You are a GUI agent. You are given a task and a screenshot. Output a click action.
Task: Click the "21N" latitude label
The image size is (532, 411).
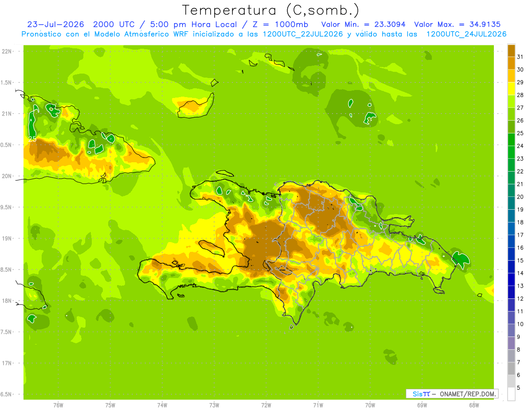tap(6, 114)
